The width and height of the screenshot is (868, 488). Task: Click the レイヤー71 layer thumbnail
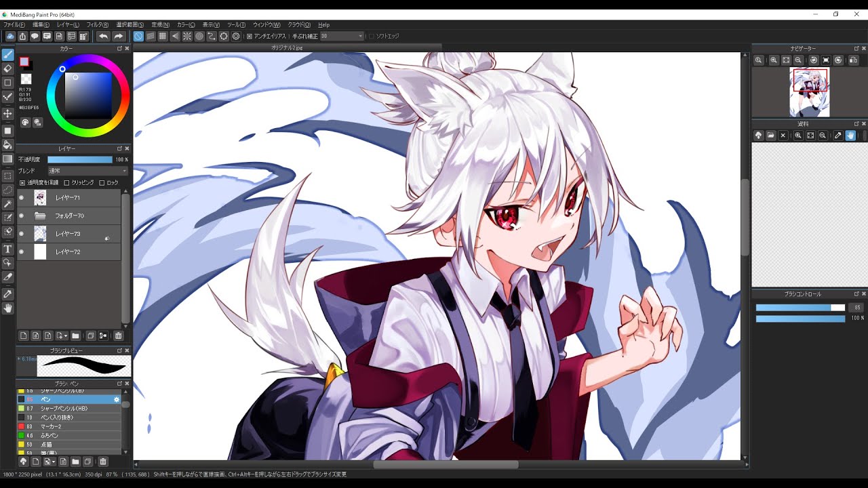(x=40, y=198)
